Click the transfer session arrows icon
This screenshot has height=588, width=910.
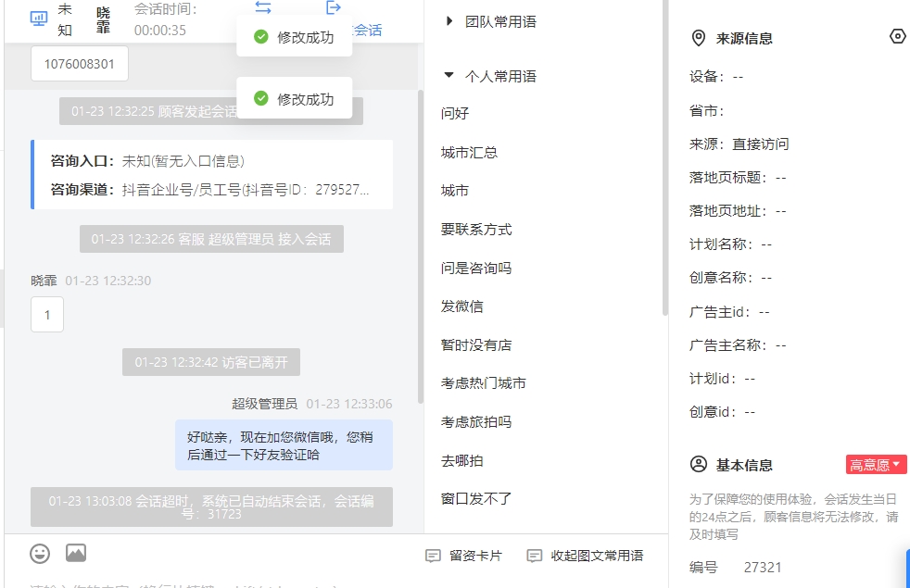(x=263, y=7)
